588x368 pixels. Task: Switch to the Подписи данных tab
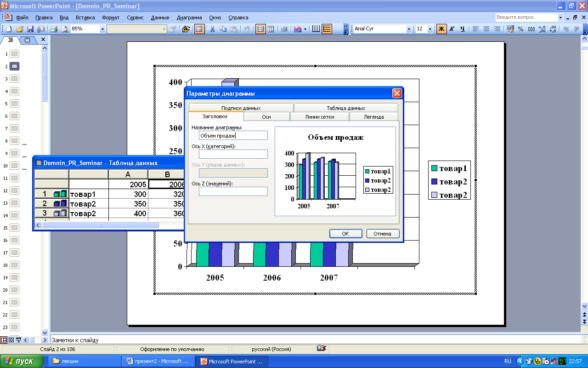[241, 108]
